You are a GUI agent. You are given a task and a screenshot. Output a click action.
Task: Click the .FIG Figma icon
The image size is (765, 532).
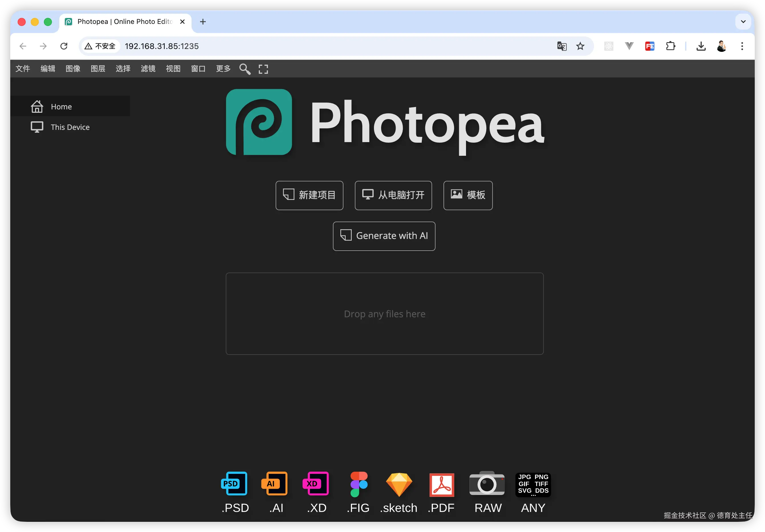(359, 484)
